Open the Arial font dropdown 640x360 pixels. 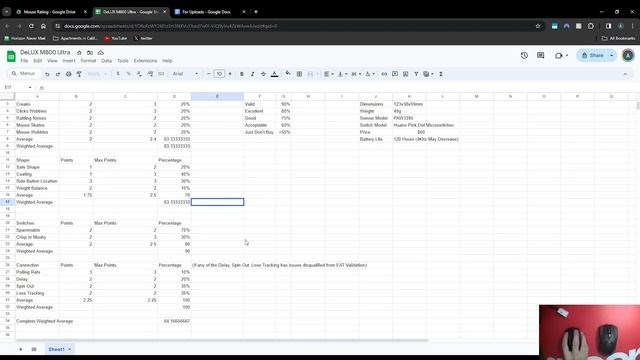click(185, 74)
